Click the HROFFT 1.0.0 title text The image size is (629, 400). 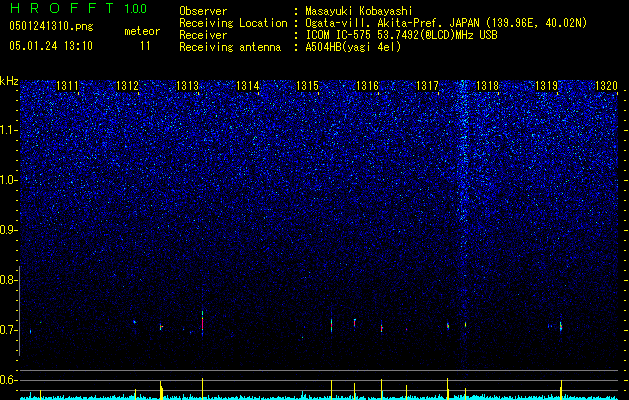pos(78,8)
